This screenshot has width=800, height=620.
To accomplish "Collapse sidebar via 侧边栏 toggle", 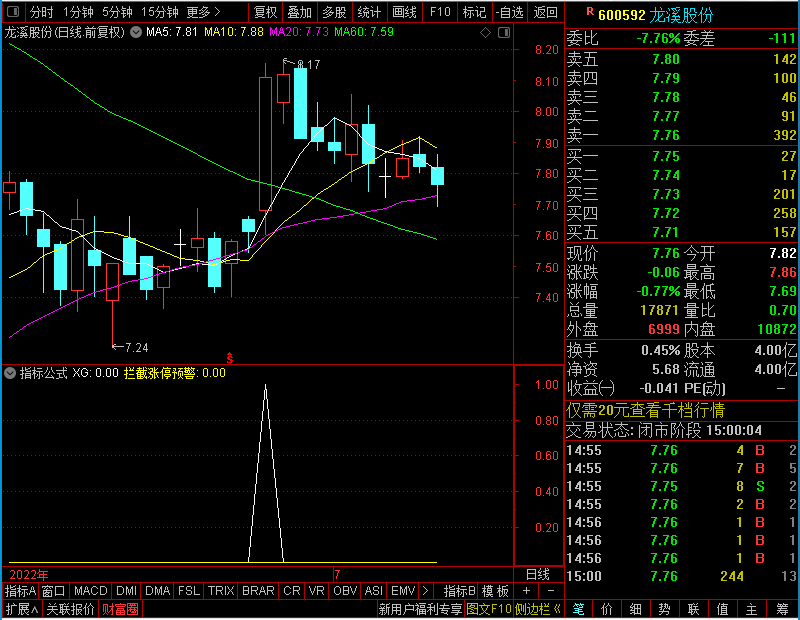I will [538, 609].
